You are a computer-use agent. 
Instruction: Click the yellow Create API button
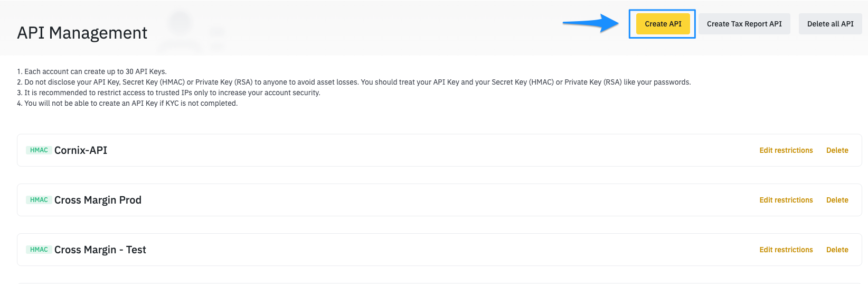coord(663,24)
